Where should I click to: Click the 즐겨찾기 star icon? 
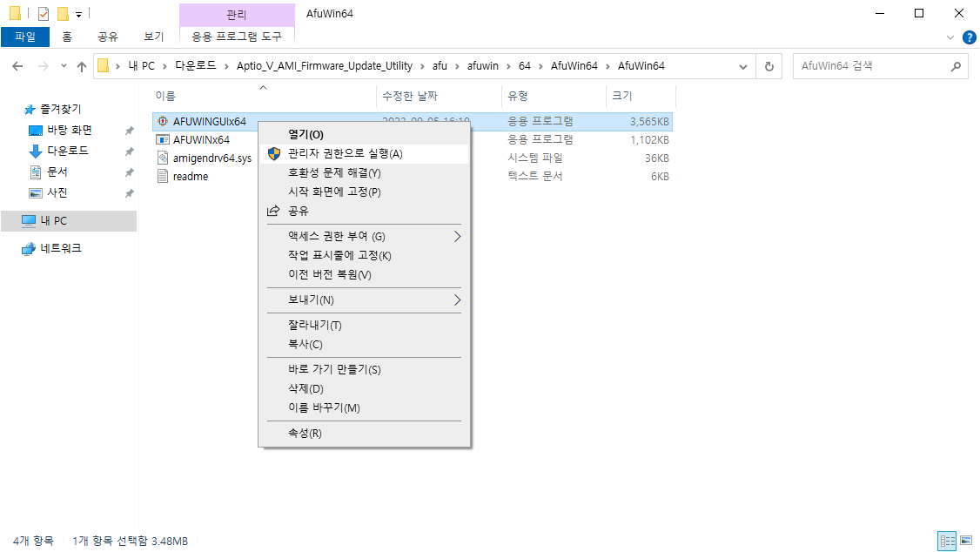[30, 110]
